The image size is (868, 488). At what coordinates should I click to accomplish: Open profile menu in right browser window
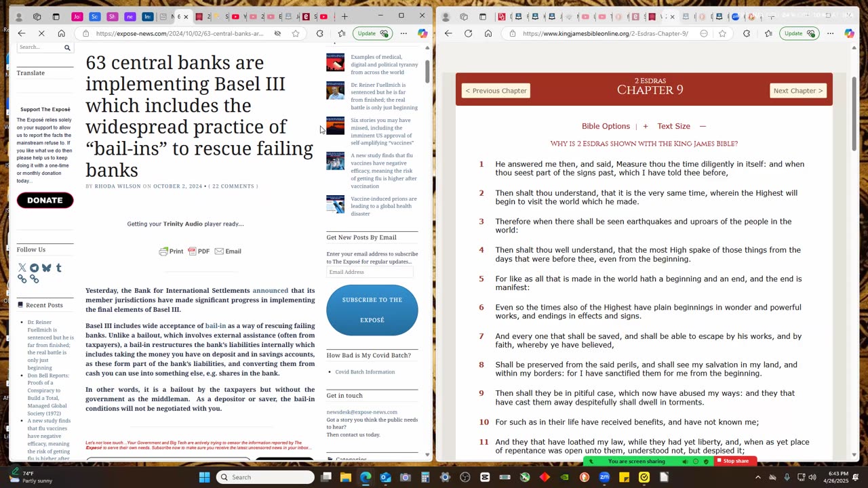[x=446, y=16]
